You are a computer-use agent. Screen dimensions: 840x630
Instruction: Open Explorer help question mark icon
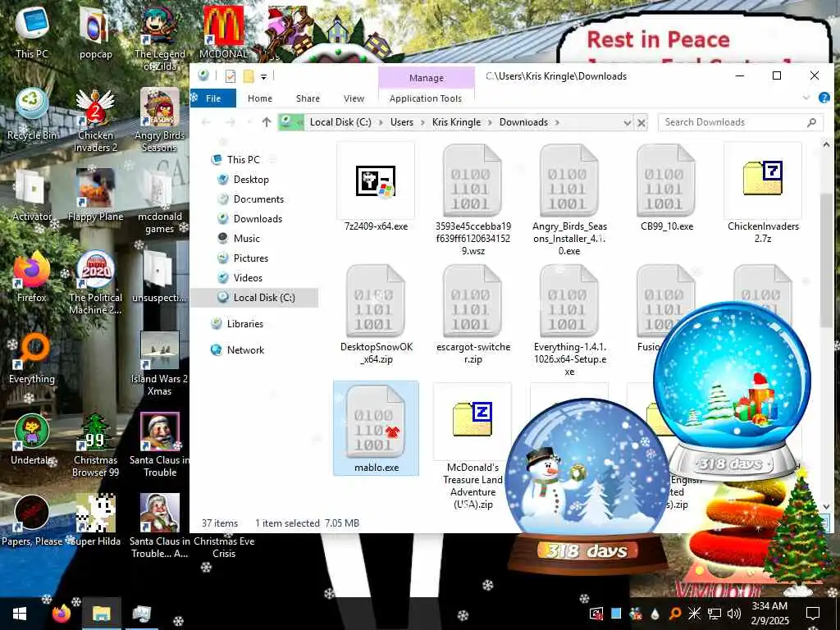click(824, 98)
